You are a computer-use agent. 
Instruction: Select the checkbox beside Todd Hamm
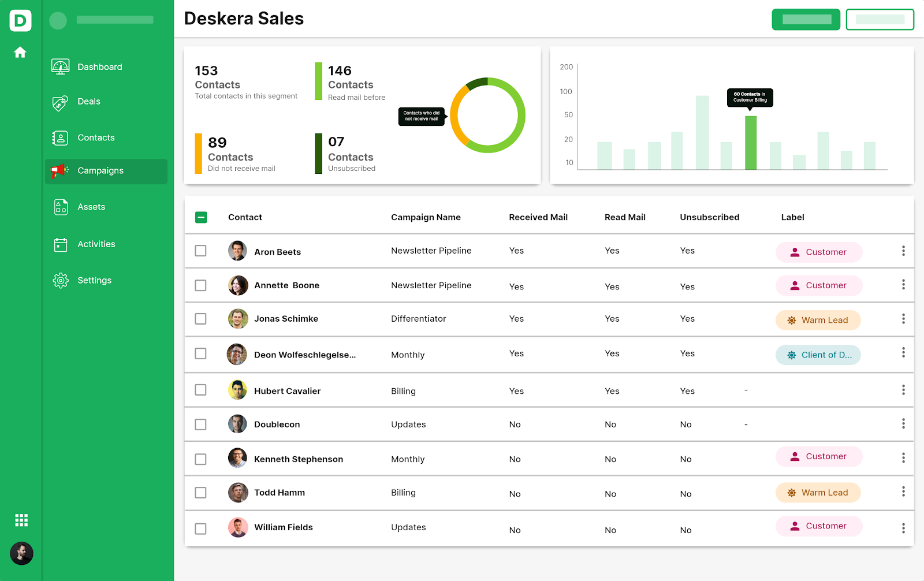201,493
